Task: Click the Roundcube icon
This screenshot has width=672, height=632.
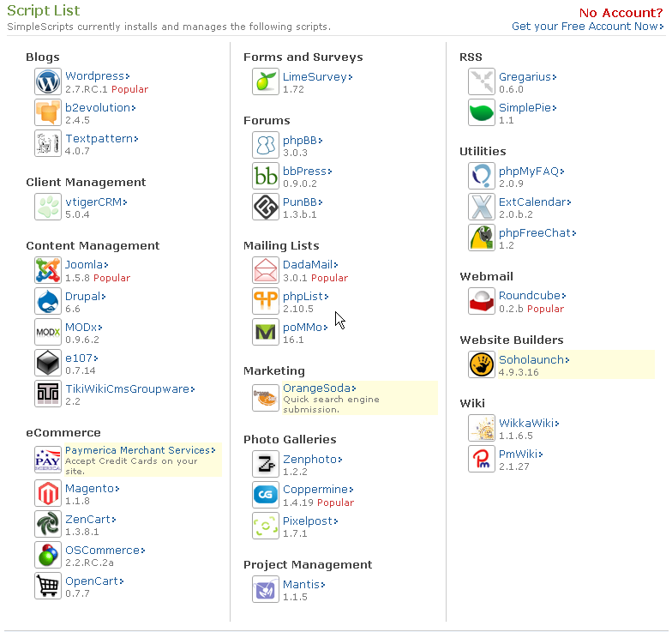Action: coord(482,301)
